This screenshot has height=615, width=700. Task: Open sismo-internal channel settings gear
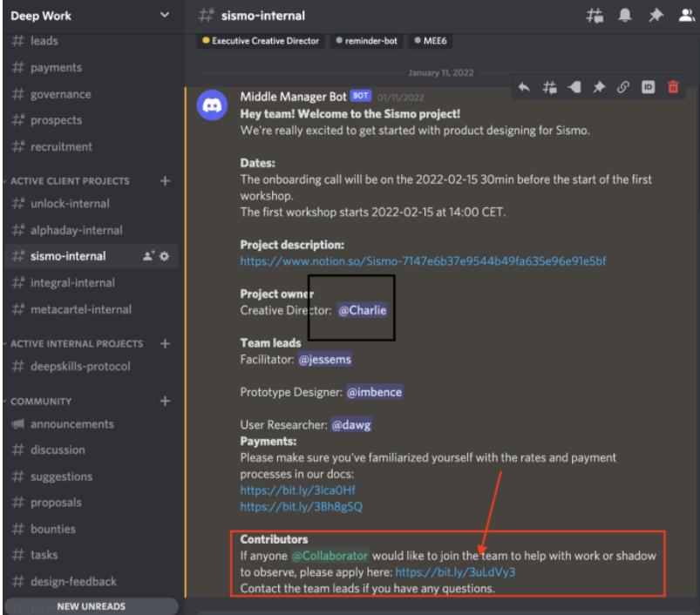(x=162, y=256)
